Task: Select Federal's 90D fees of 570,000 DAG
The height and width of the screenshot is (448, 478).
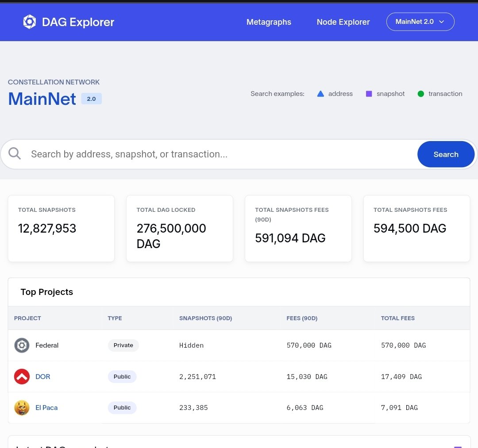Action: point(309,345)
